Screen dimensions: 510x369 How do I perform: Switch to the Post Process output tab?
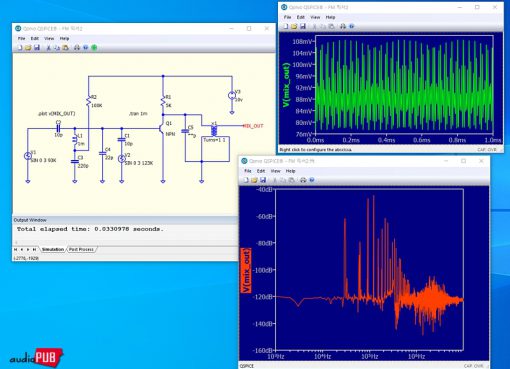[x=81, y=249]
